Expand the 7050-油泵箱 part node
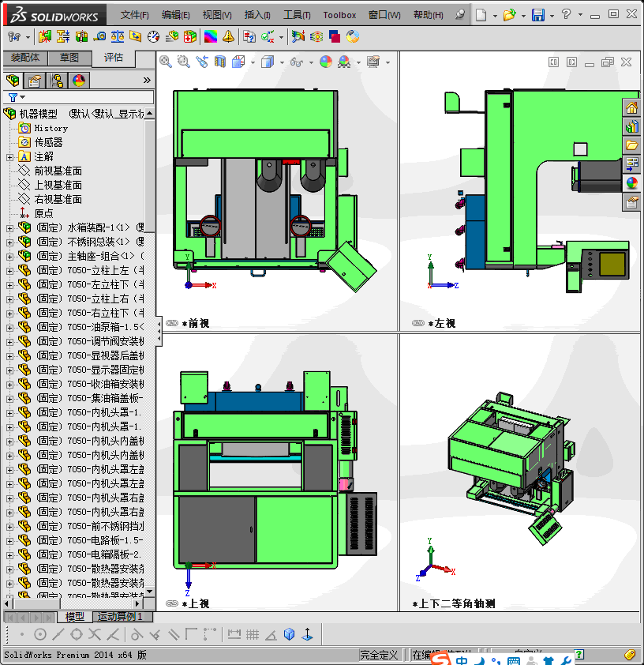 click(x=9, y=328)
